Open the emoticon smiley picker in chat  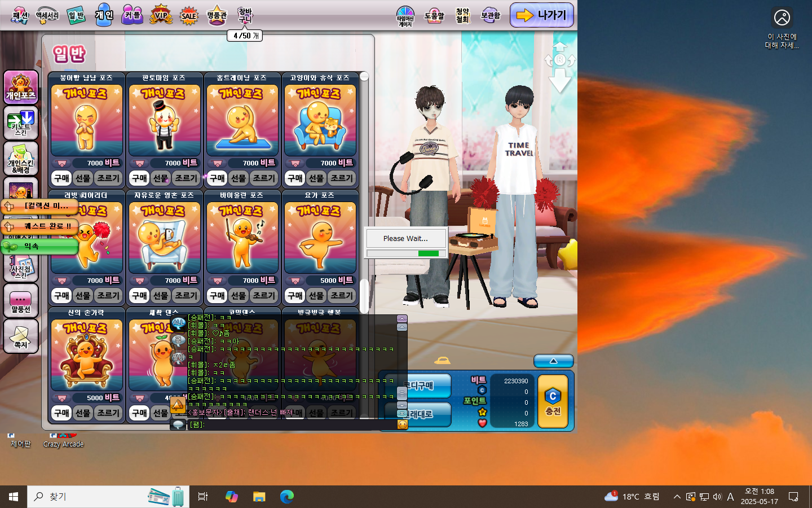click(x=403, y=424)
